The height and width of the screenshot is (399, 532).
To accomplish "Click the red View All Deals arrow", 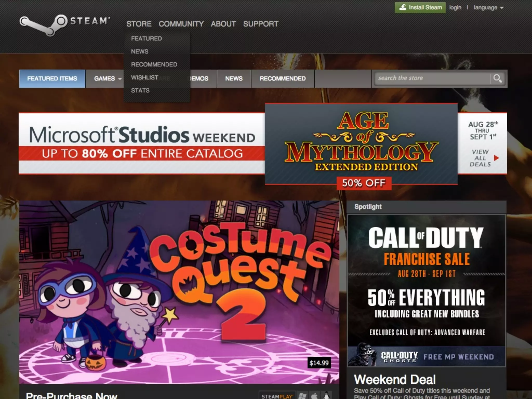I will click(496, 158).
